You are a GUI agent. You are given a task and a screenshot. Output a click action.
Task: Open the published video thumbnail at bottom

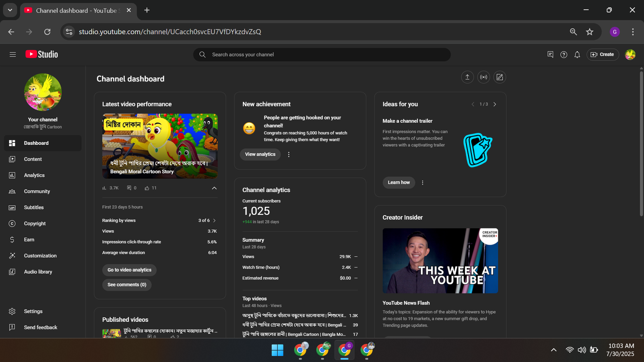point(111,333)
